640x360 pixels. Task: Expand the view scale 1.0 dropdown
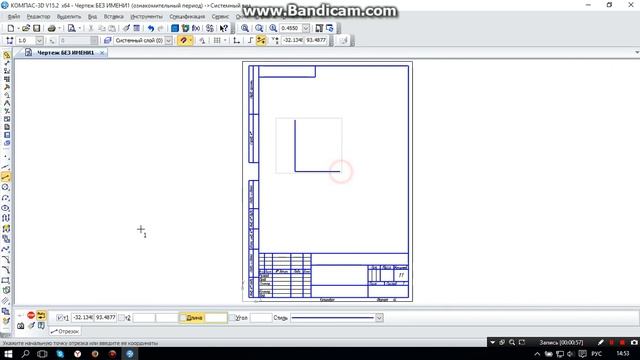click(x=39, y=40)
